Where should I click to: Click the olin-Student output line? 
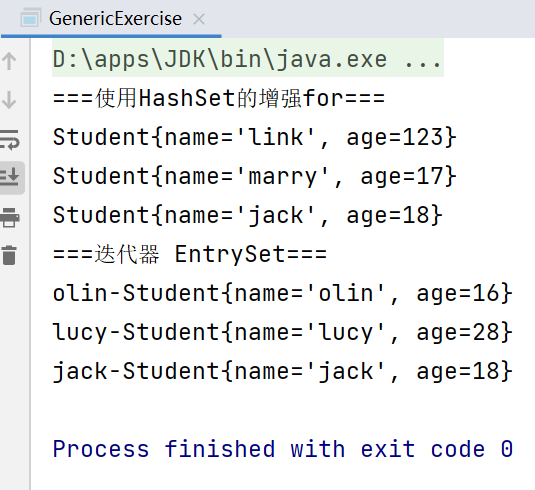[283, 293]
